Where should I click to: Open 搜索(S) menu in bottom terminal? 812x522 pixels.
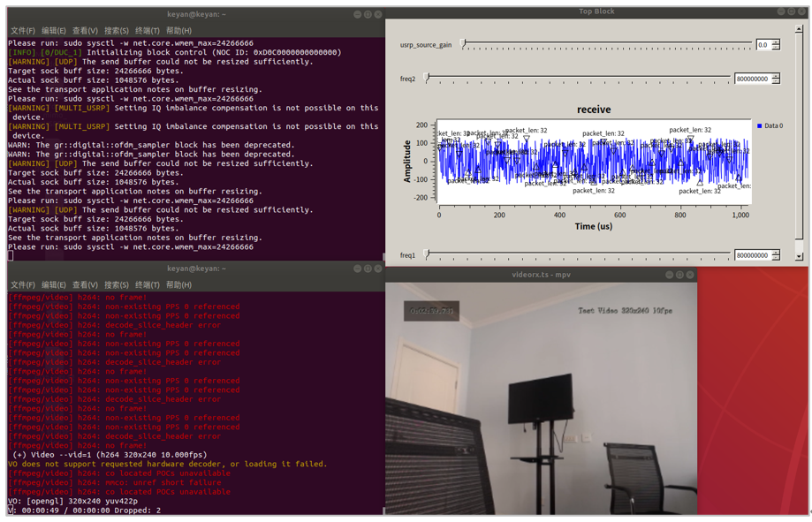116,285
